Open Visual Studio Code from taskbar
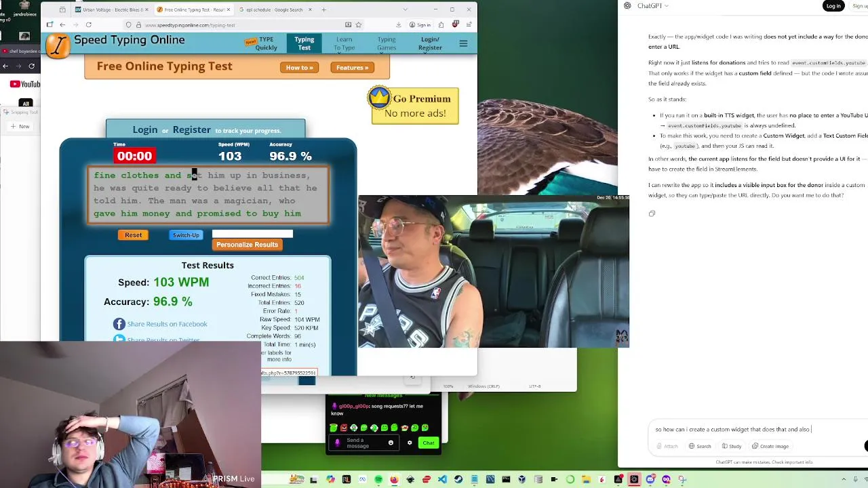 point(442,479)
